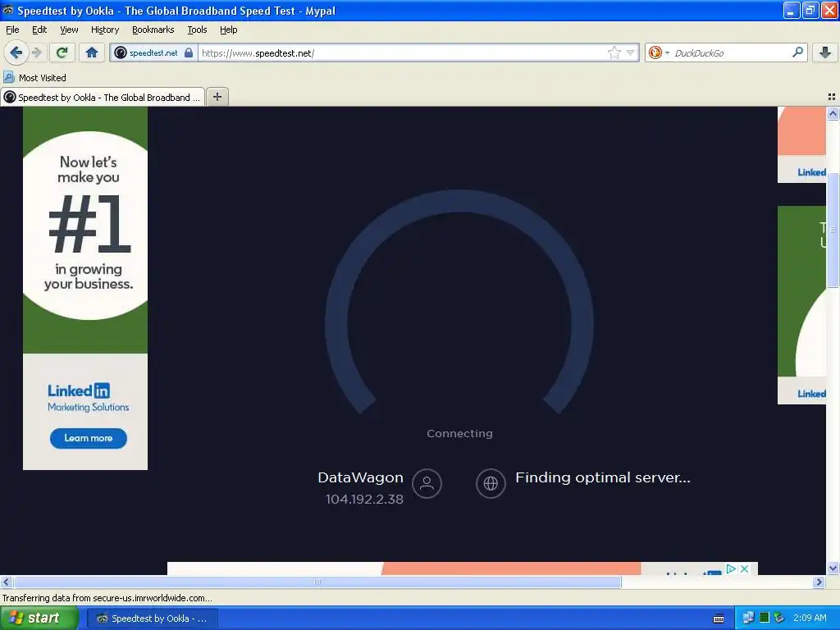The image size is (840, 630).
Task: Click the Connecting status label
Action: tap(459, 433)
